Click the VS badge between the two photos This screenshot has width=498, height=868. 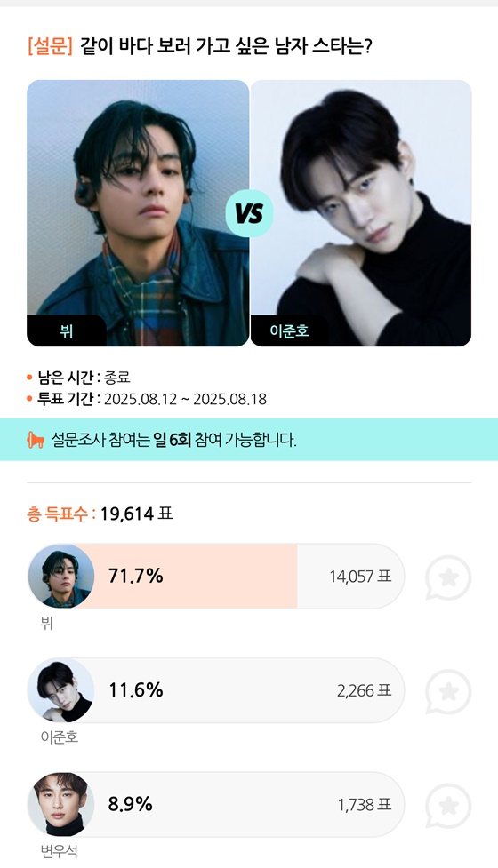tap(249, 214)
